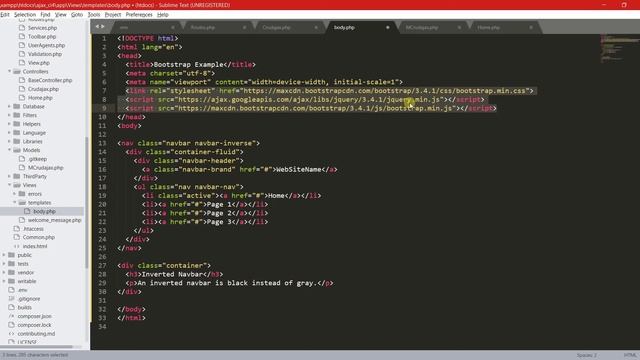
Task: Open Crudajax.php in sidebar tree
Action: 43,89
